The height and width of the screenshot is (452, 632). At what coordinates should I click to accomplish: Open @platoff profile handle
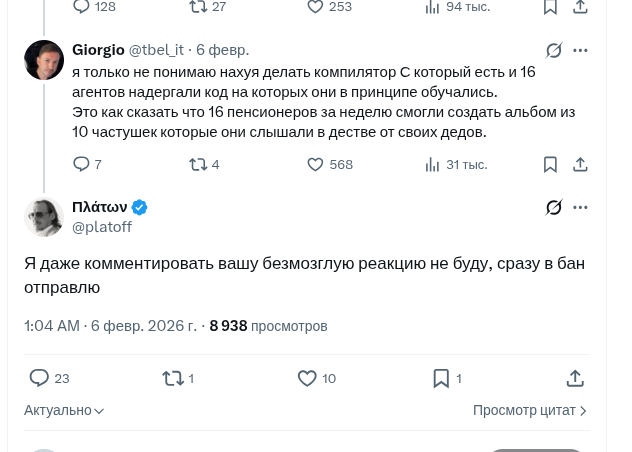[102, 227]
